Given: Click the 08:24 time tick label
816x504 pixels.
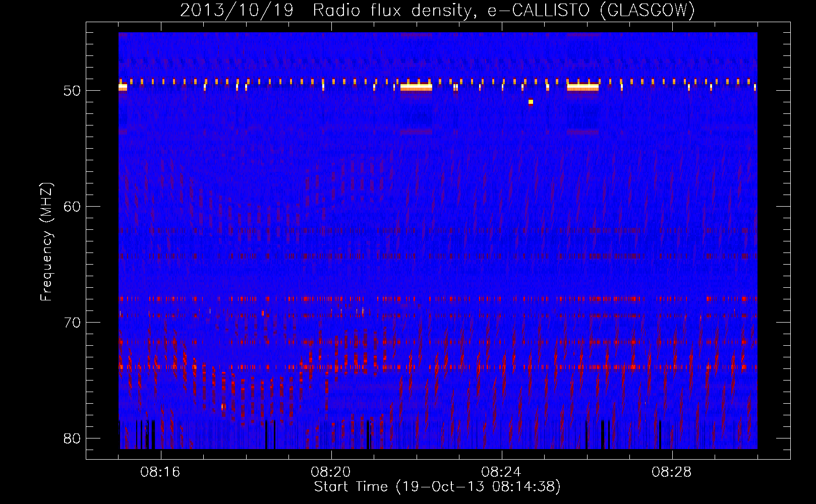Looking at the screenshot, I should [x=501, y=472].
